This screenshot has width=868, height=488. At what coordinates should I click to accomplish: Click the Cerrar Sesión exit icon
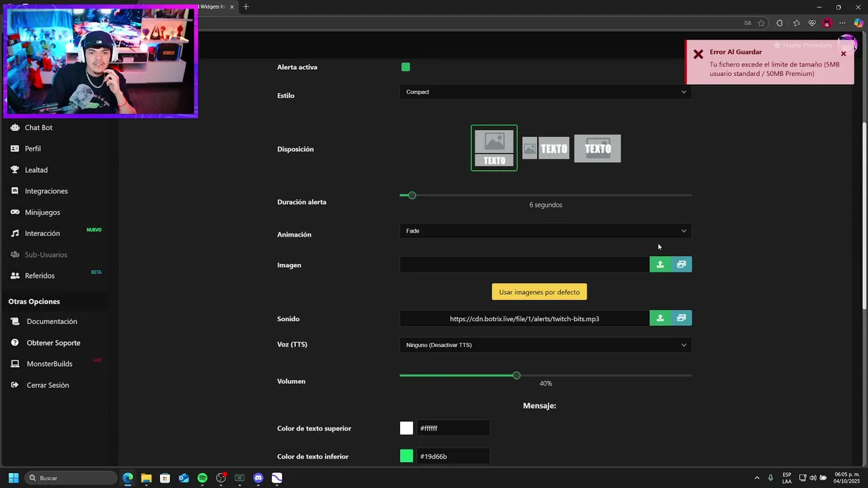(15, 385)
